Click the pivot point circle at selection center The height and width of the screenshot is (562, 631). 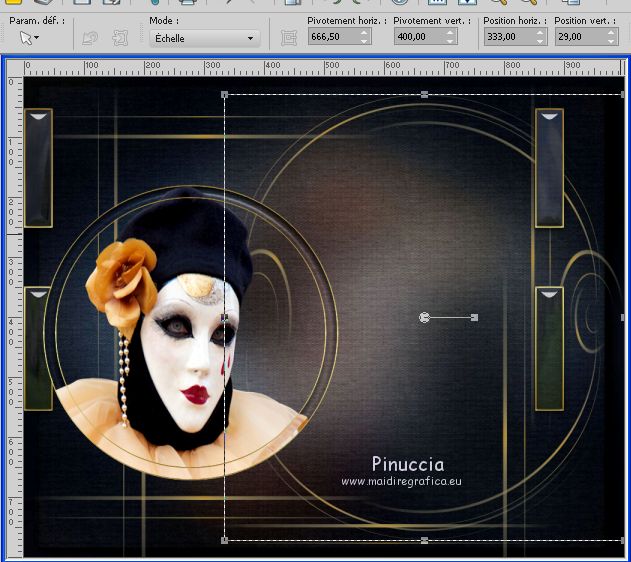[x=425, y=317]
